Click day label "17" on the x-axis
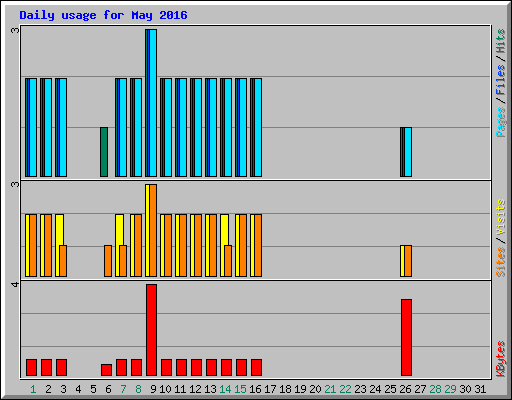Screen dimensions: 512x400 click(270, 389)
